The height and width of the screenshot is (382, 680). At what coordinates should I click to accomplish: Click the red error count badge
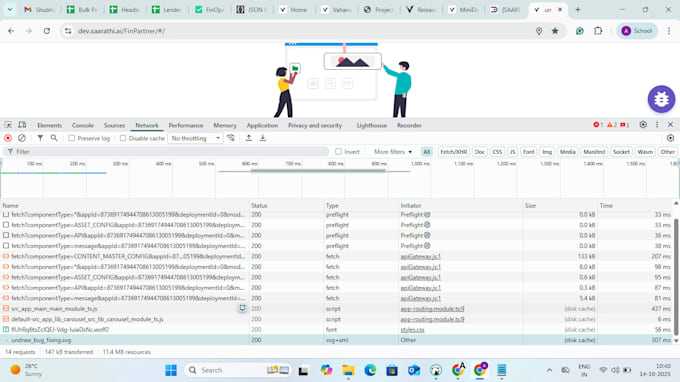(x=598, y=125)
